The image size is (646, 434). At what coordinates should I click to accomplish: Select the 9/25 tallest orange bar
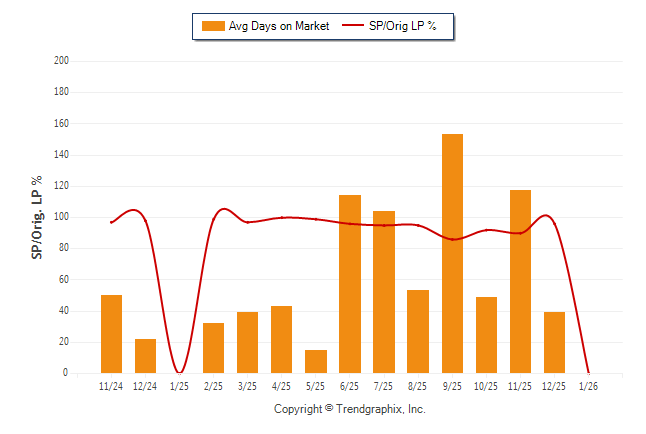452,253
